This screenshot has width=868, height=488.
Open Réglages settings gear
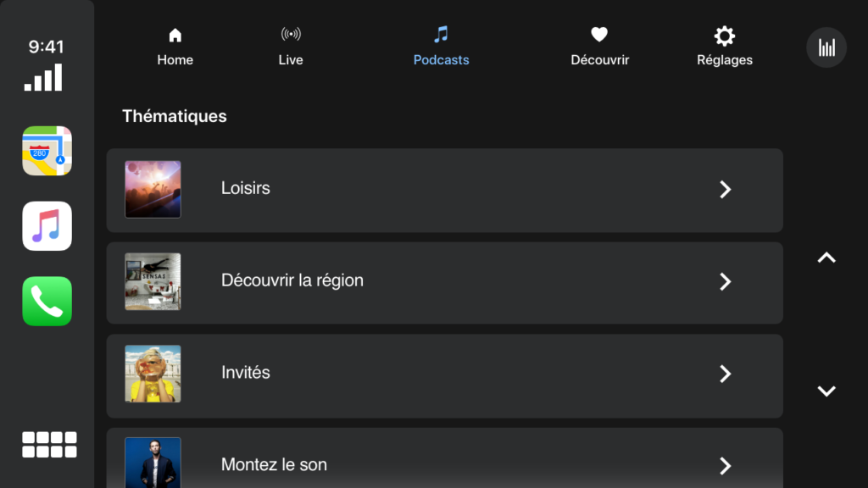(x=724, y=47)
